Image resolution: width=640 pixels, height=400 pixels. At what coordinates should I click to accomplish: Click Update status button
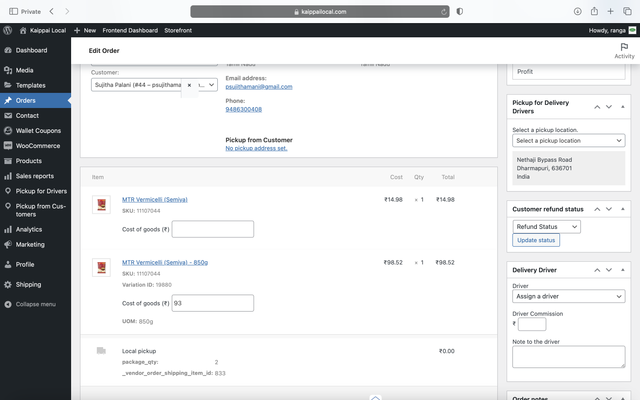tap(536, 240)
